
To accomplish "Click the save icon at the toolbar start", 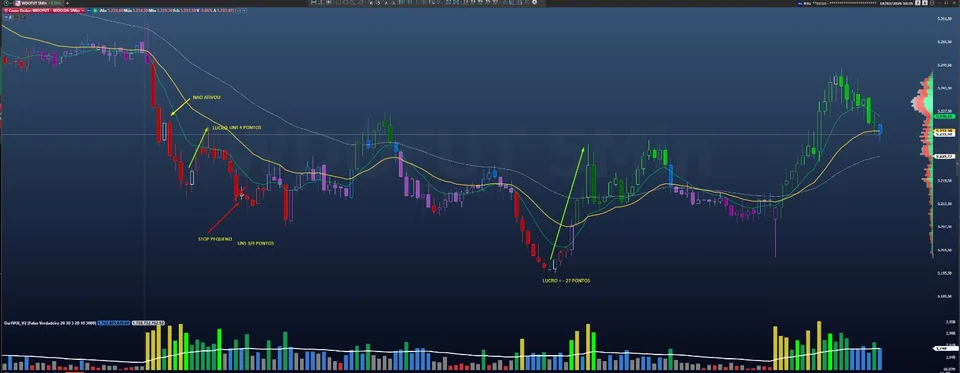I will pos(313,2).
